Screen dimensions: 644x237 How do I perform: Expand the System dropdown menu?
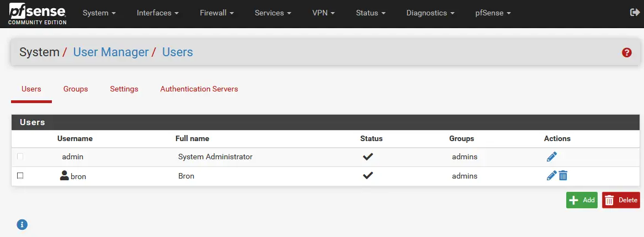tap(99, 13)
